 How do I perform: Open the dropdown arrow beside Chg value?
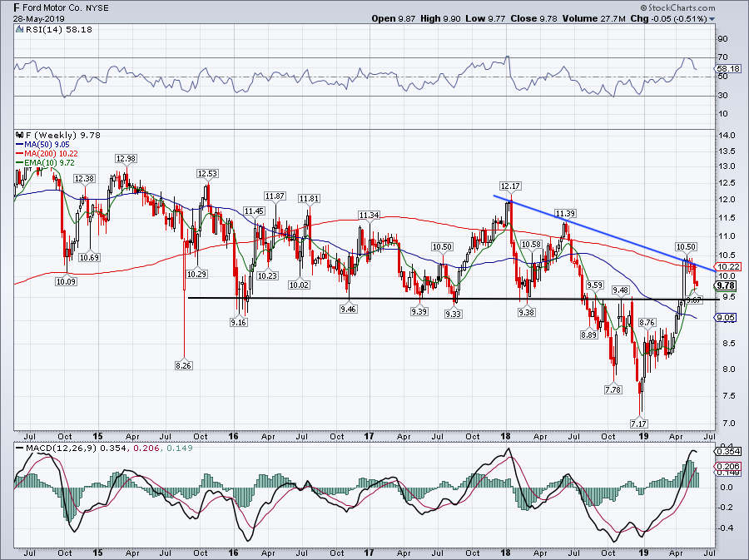712,19
